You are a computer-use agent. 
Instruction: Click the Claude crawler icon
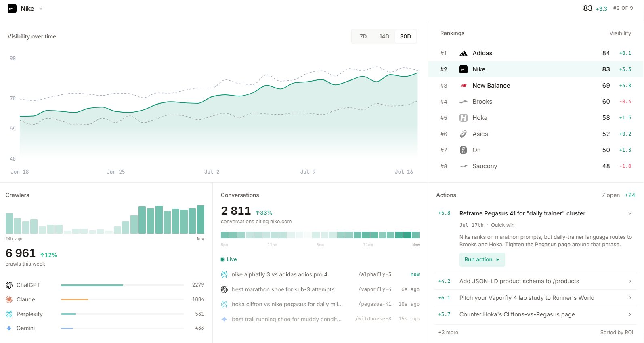point(9,299)
